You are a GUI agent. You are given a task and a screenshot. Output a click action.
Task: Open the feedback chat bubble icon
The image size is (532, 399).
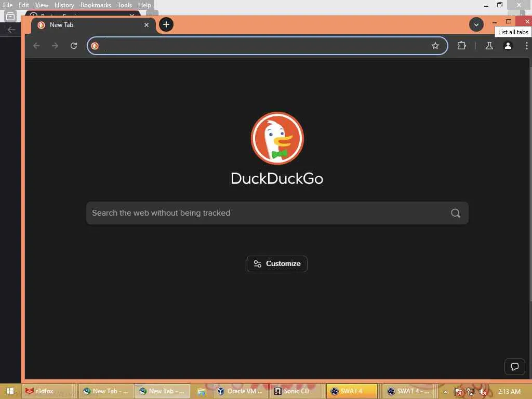(514, 367)
